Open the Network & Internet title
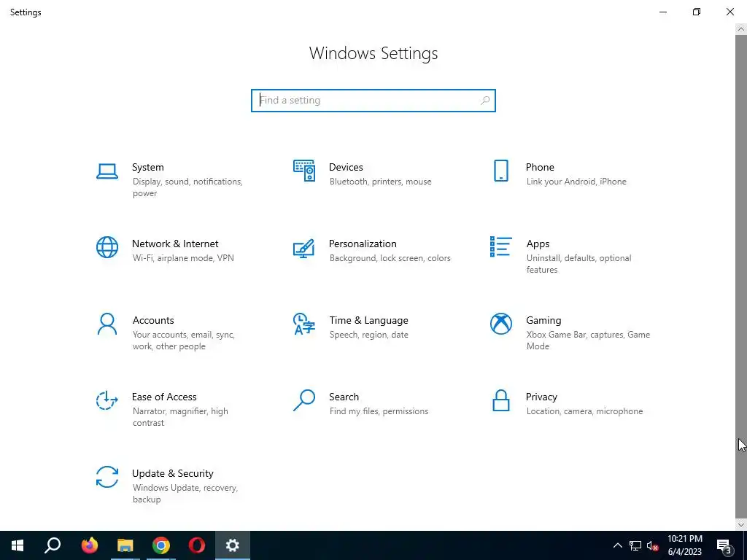The image size is (747, 560). coord(175,244)
